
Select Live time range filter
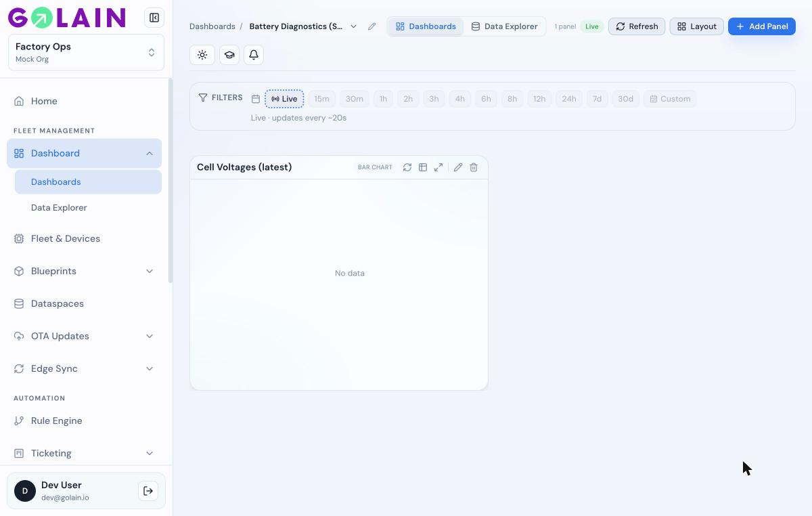point(284,99)
